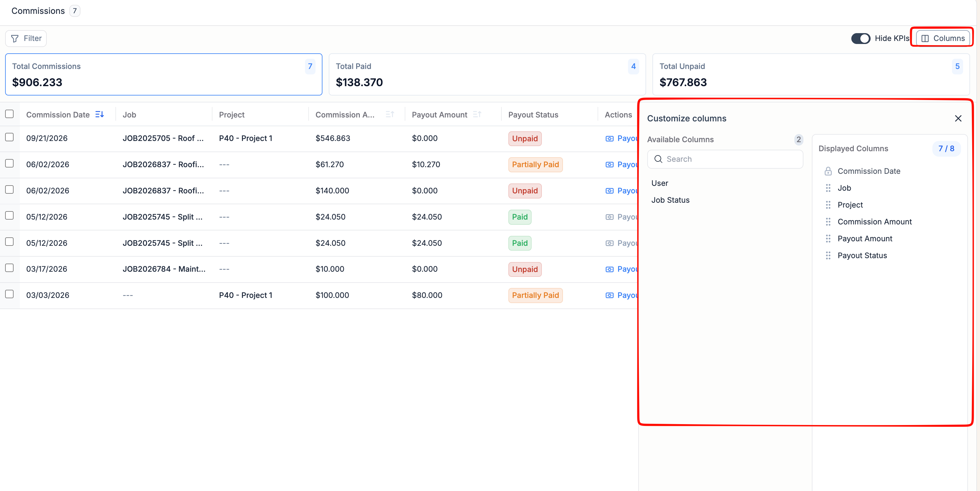Click Payout action for 09/21/2026 row
Image resolution: width=980 pixels, height=491 pixels.
pos(622,139)
